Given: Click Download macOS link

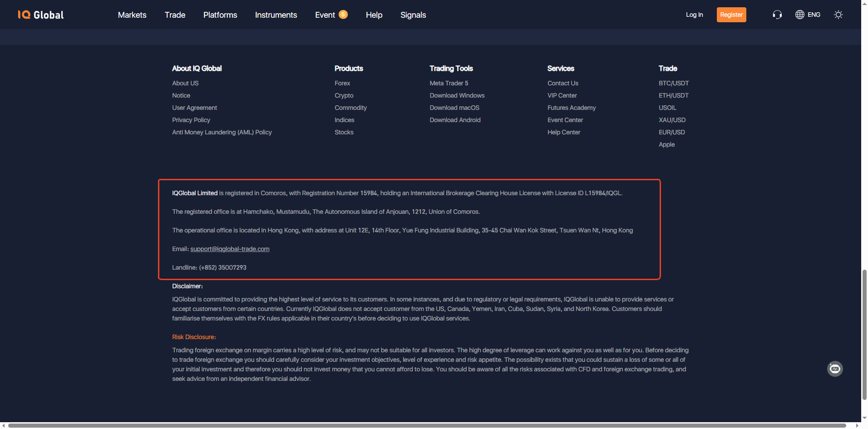Looking at the screenshot, I should pyautogui.click(x=454, y=108).
